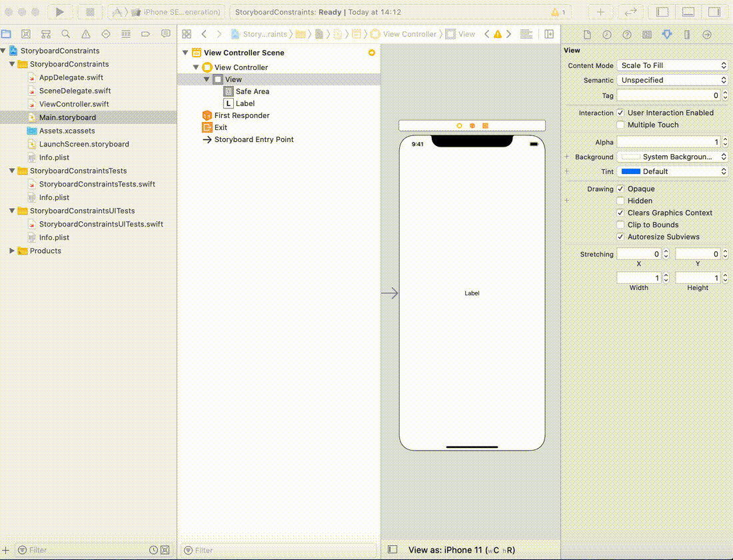Click the scene warning indicator in outline
Image resolution: width=733 pixels, height=560 pixels.
372,53
